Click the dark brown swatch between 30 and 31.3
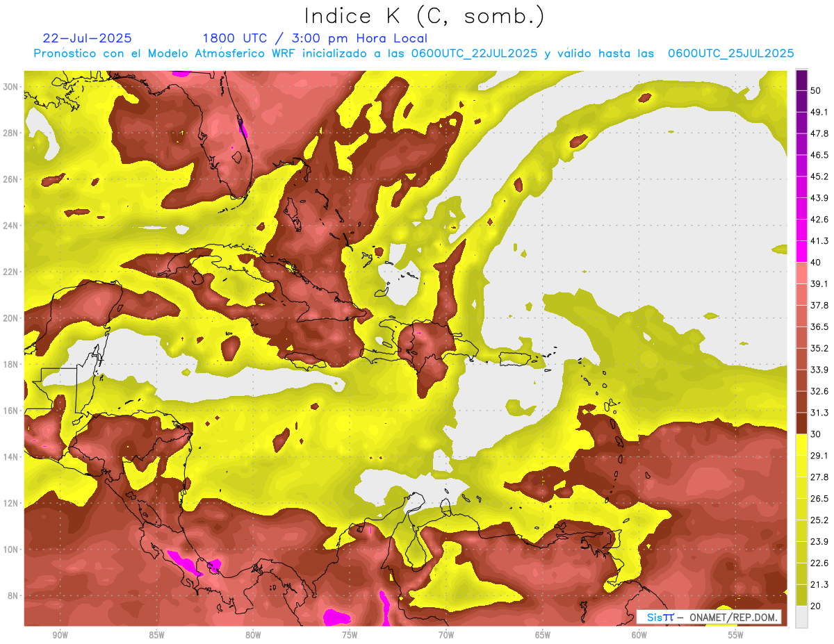Screen dimensions: 834x644 (x=801, y=423)
